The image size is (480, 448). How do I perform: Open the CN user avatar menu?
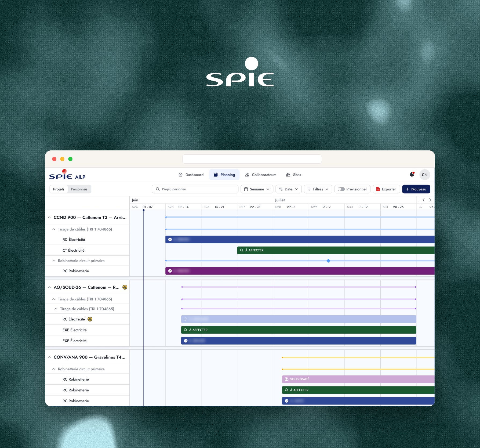(424, 175)
